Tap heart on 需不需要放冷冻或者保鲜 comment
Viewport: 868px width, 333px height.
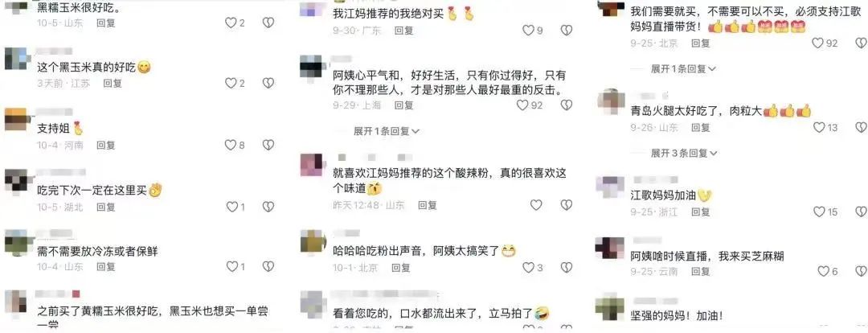click(232, 266)
